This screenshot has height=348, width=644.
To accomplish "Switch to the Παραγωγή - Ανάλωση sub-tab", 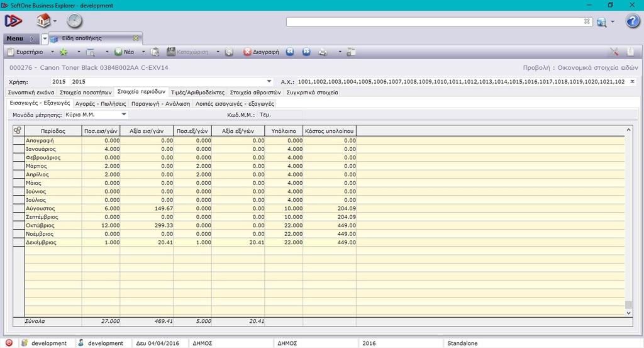I will tap(160, 104).
